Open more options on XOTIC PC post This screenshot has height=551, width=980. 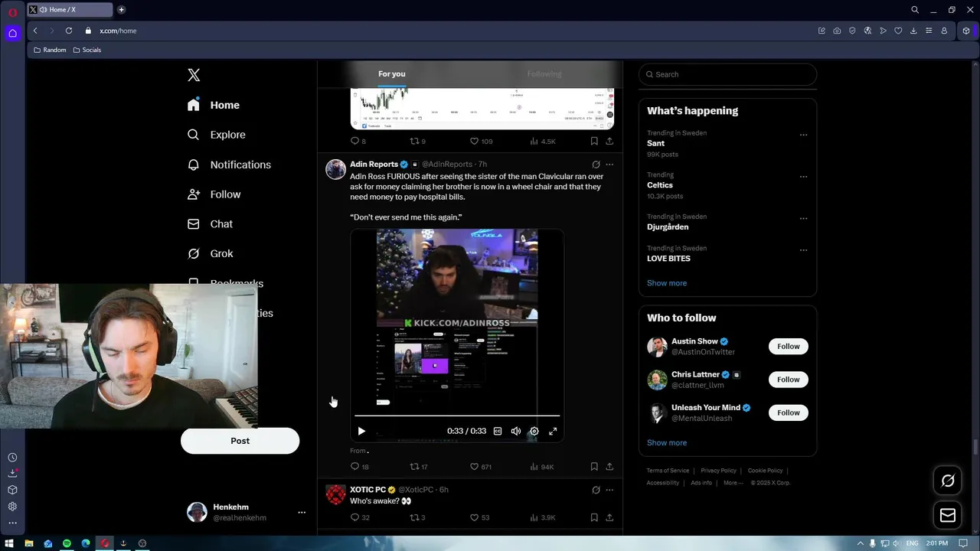609,490
